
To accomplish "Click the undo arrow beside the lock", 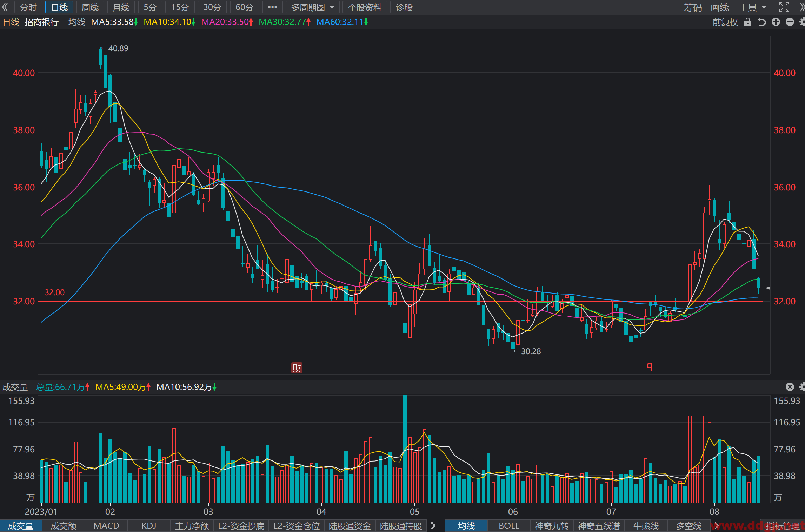I will (761, 22).
